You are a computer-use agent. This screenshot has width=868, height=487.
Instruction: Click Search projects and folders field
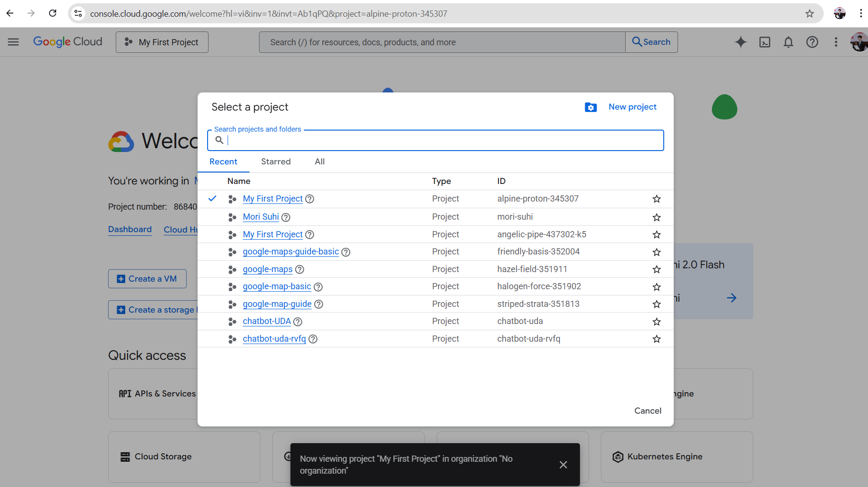tap(436, 140)
